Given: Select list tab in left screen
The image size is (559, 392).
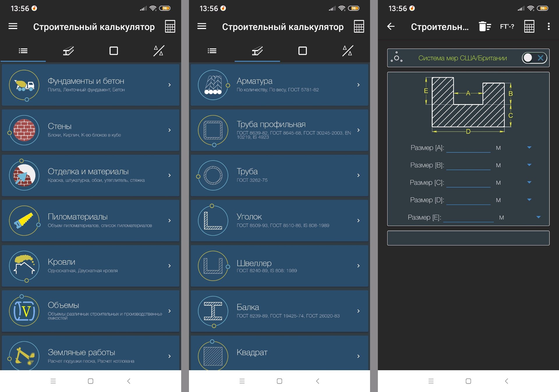Looking at the screenshot, I should click(23, 51).
